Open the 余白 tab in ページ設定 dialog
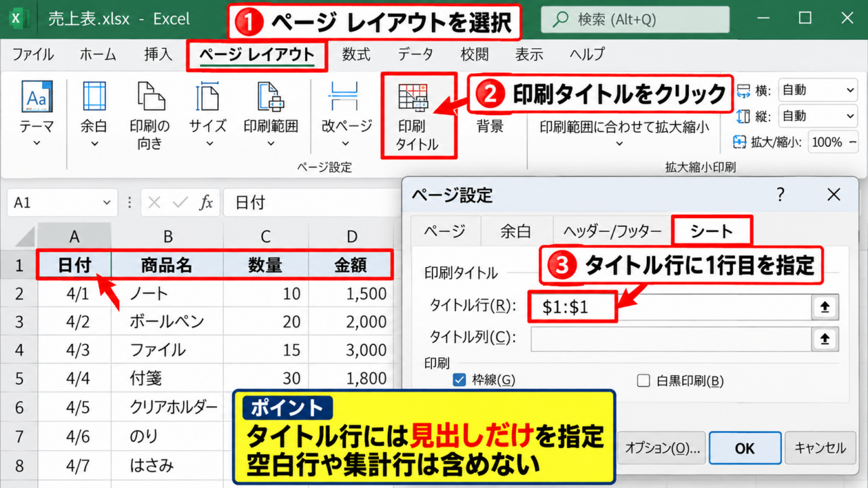Screen dimensions: 868x488 point(515,231)
